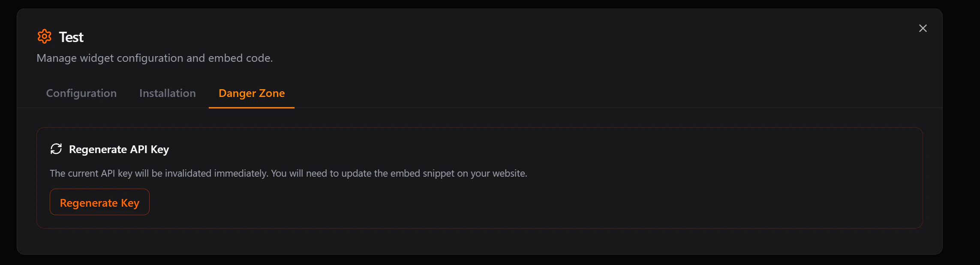This screenshot has height=265, width=980.
Task: Dismiss the dialog with the X button
Action: tap(923, 28)
